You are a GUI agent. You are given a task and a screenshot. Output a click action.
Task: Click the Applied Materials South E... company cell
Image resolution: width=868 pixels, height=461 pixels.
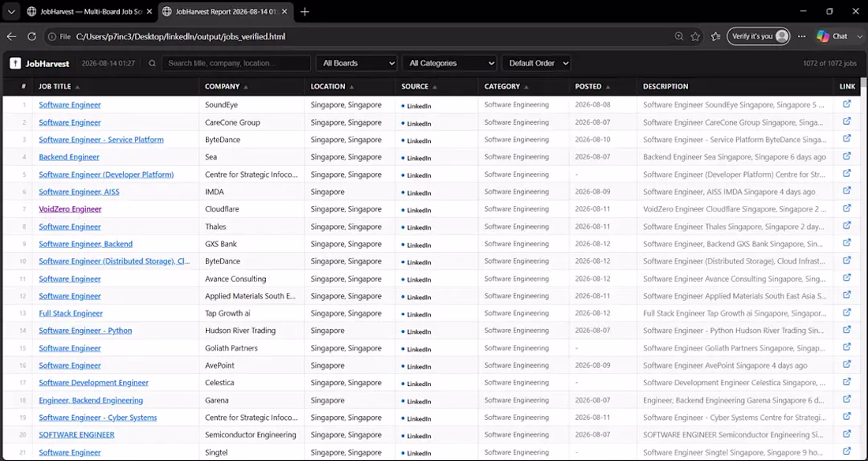(251, 296)
